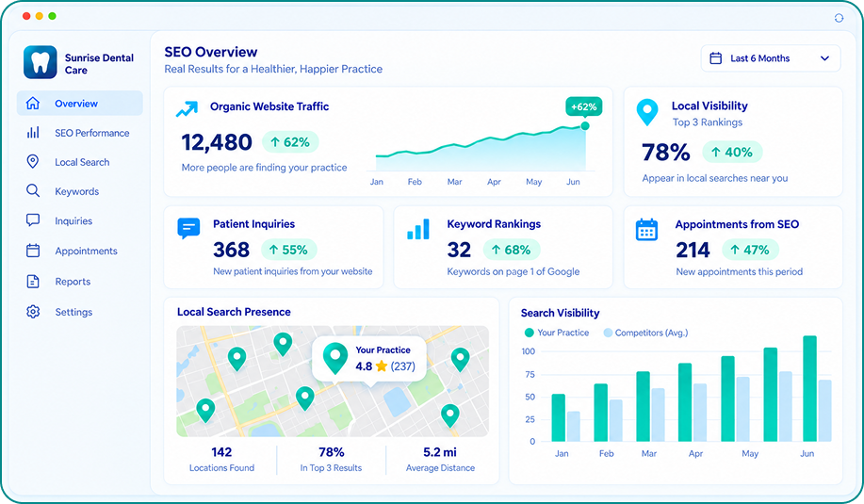Click the 368 patient inquiries count
864x504 pixels.
pyautogui.click(x=232, y=250)
